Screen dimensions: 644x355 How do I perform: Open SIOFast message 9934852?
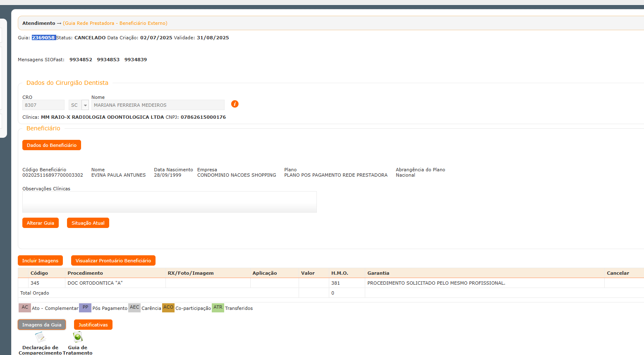[81, 60]
